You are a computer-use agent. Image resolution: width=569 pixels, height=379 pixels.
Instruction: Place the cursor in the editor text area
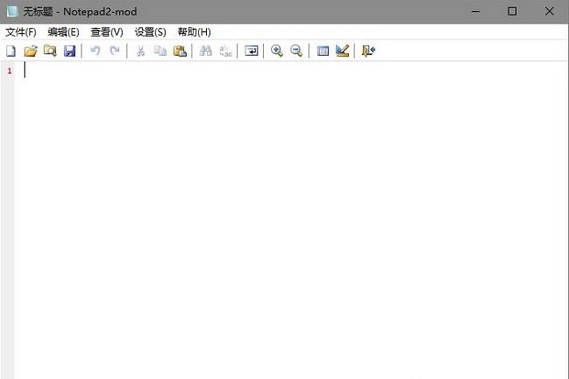[291, 220]
